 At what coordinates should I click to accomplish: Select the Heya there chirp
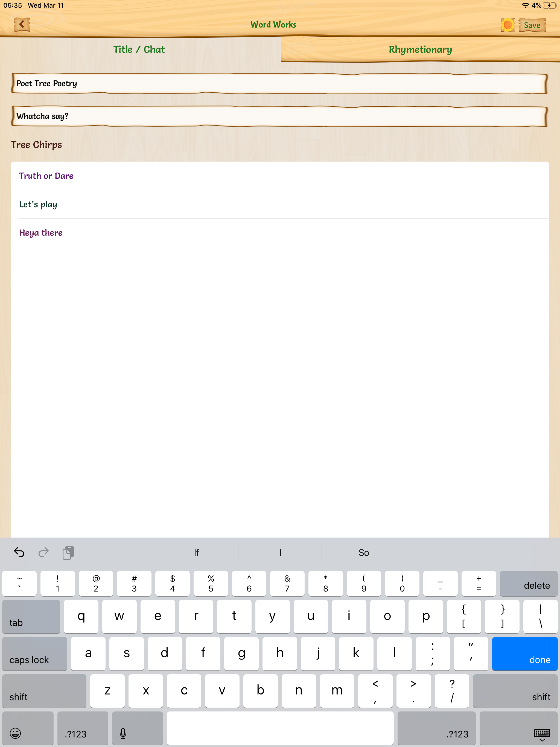point(280,233)
